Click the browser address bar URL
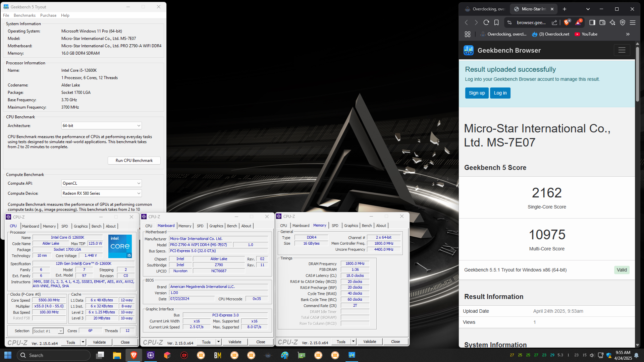This screenshot has height=362, width=644. [531, 22]
